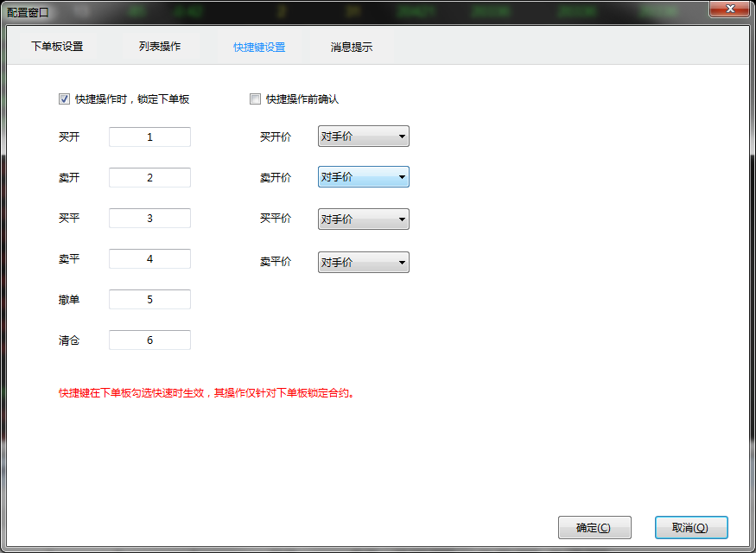
Task: Focus the 卖开 hotkey input box
Action: coord(149,177)
